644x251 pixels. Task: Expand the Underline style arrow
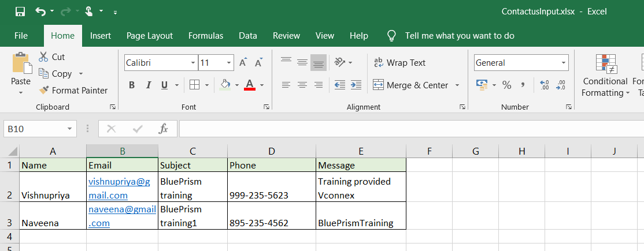pos(177,85)
